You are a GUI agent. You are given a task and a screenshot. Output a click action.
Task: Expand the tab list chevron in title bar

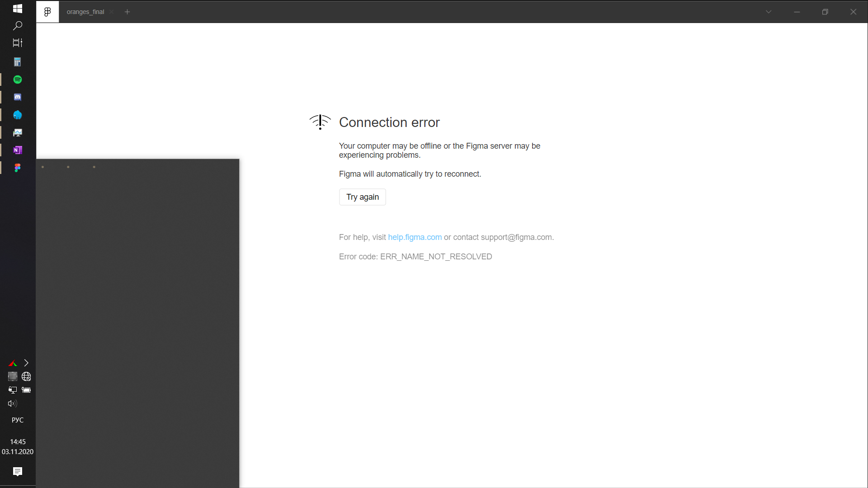[x=769, y=12]
